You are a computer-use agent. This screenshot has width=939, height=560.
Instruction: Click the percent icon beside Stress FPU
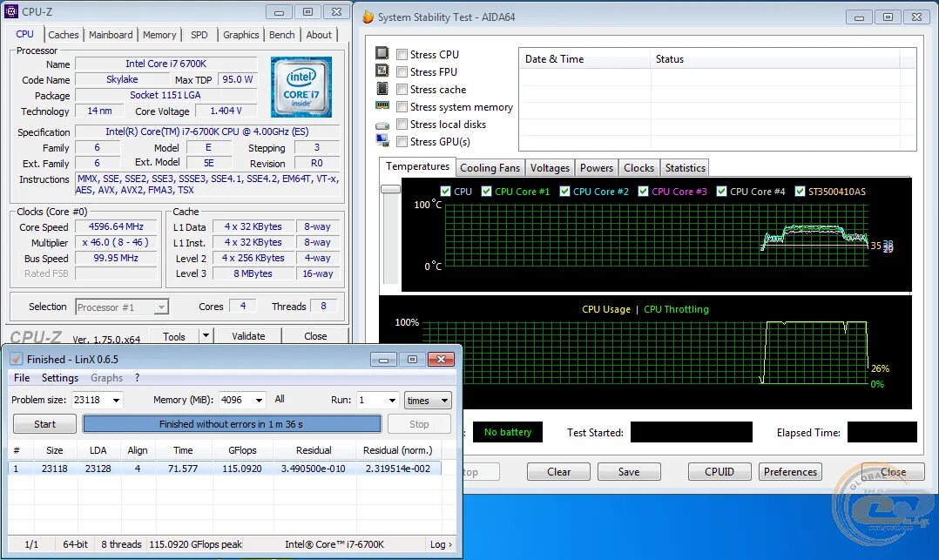382,71
